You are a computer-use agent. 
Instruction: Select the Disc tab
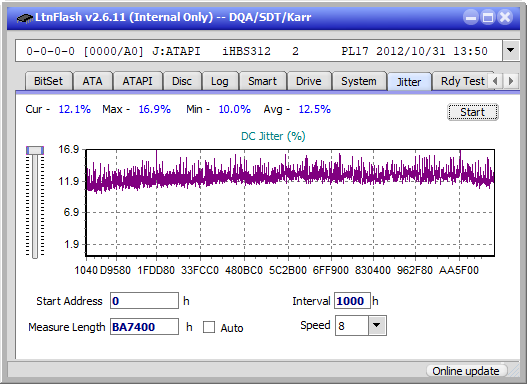click(x=182, y=81)
